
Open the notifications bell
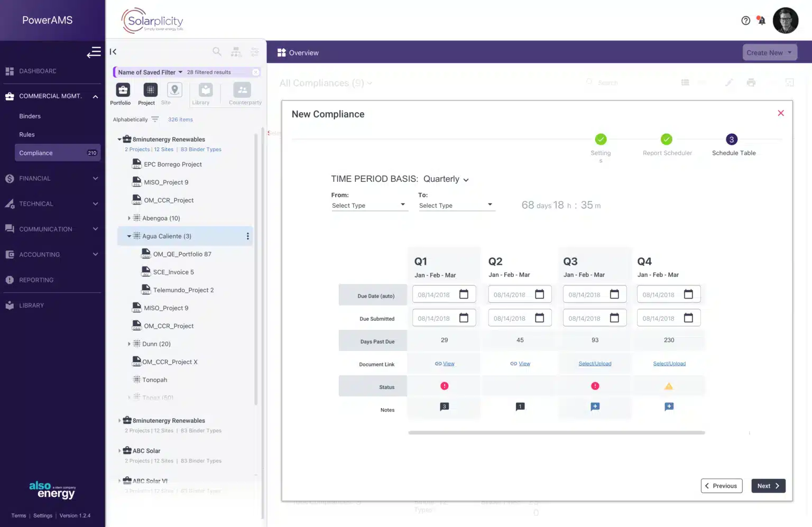tap(761, 20)
